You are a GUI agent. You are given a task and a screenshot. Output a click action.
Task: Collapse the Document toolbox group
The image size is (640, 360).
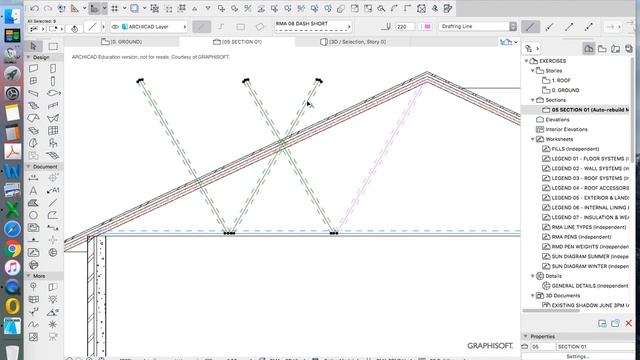pyautogui.click(x=29, y=167)
